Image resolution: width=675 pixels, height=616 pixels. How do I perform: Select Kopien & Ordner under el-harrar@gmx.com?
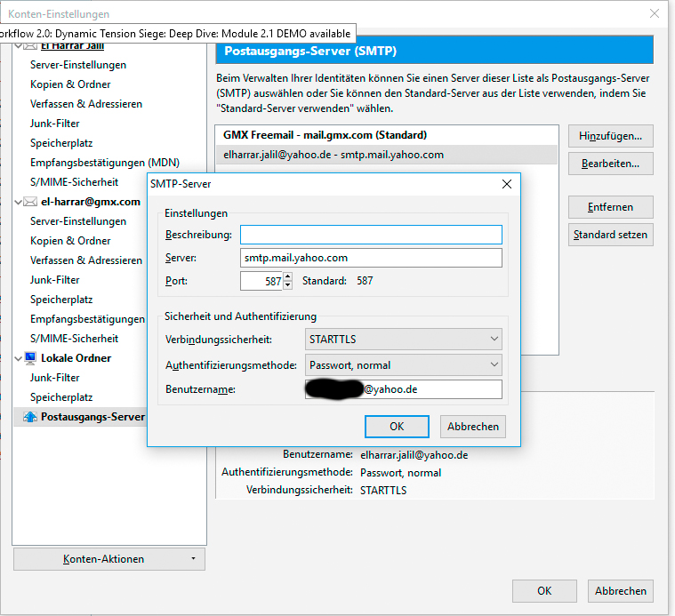coord(70,241)
